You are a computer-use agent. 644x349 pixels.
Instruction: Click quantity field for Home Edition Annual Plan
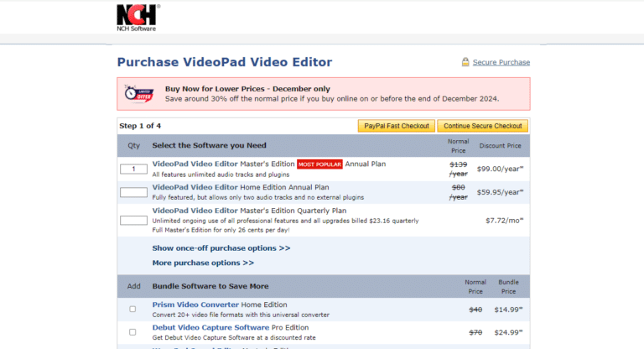[x=133, y=192]
